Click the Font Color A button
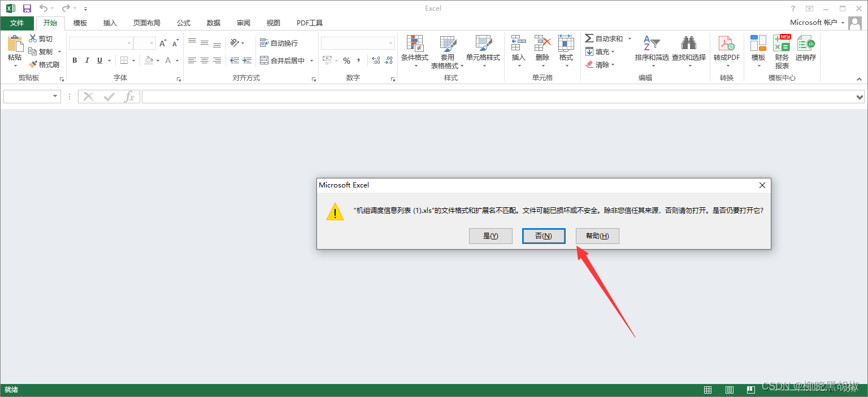 (168, 60)
